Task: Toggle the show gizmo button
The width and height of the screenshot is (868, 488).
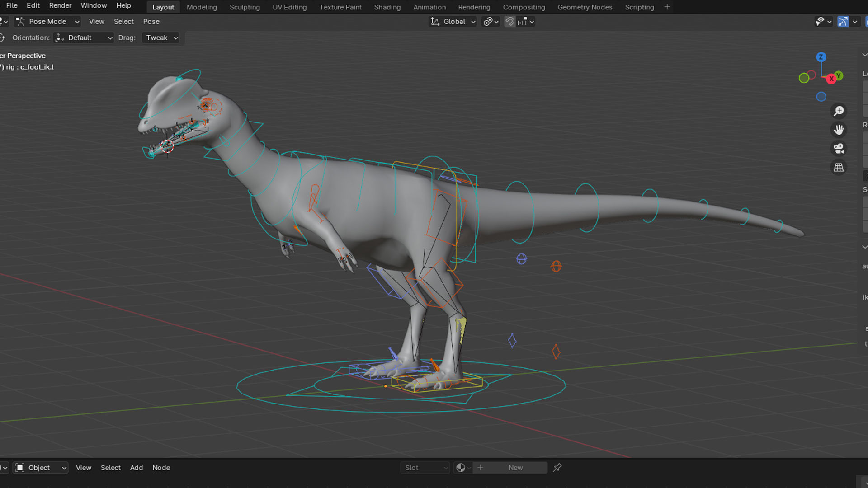Action: coord(843,22)
